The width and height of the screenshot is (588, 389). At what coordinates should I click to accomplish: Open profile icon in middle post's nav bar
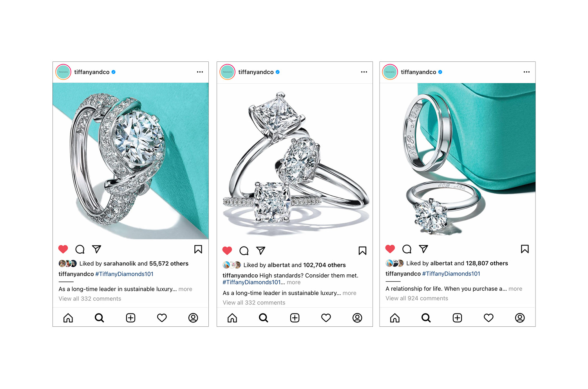pyautogui.click(x=357, y=318)
